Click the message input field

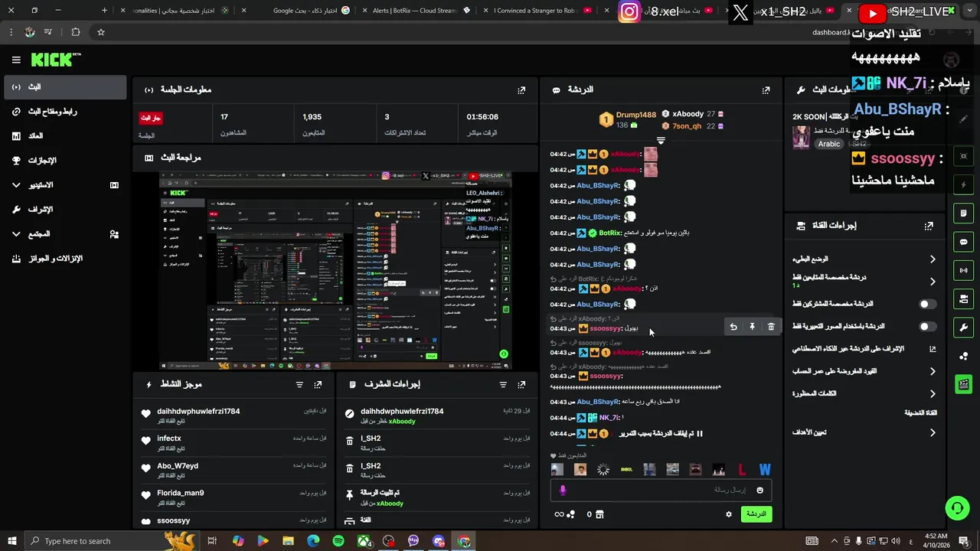[661, 490]
